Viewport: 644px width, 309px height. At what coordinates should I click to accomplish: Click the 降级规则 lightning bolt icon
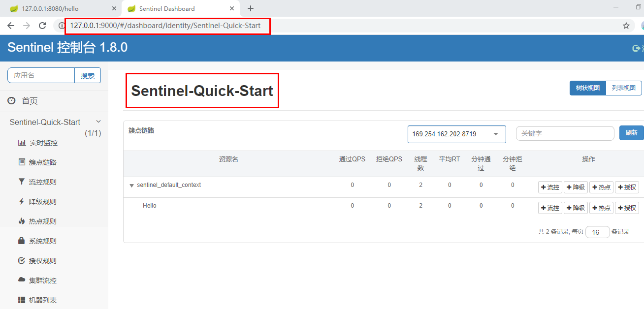coord(22,201)
